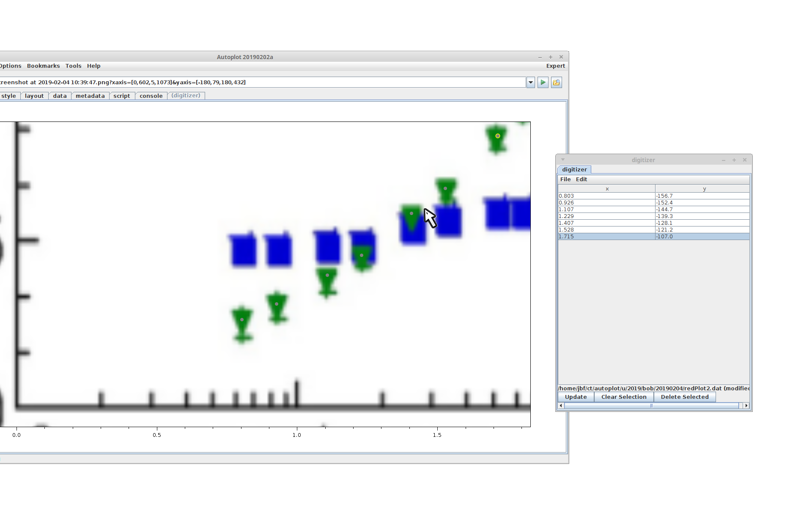Click the Clear Selection button
812x508 pixels.
[624, 397]
